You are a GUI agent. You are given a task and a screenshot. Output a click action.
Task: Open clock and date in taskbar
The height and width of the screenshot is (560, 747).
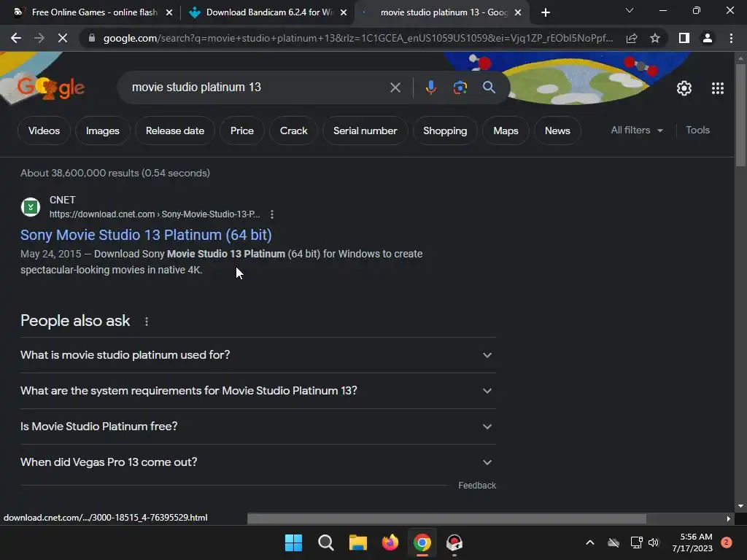tap(692, 542)
